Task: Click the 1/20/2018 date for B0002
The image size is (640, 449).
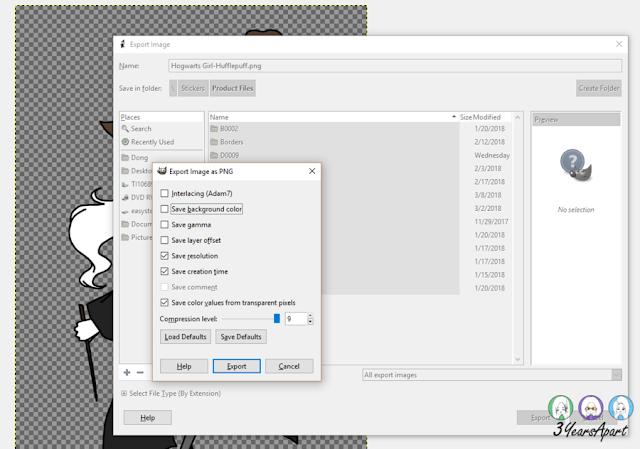Action: pos(489,129)
